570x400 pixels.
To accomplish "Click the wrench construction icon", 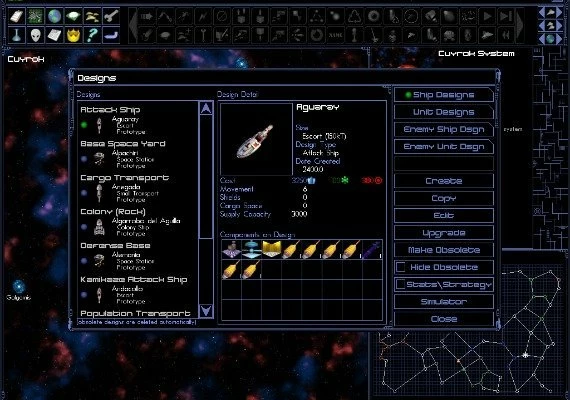I will pos(111,16).
